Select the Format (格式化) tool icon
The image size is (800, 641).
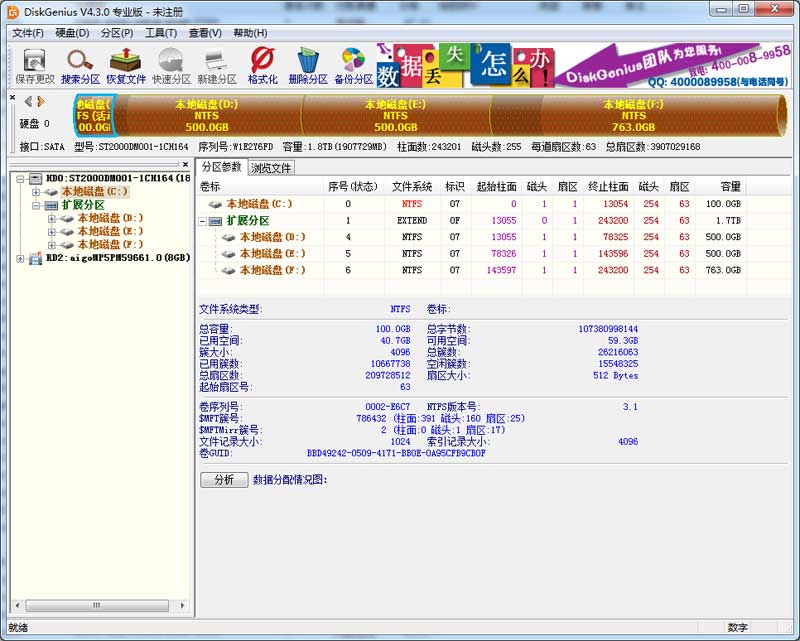tap(262, 65)
